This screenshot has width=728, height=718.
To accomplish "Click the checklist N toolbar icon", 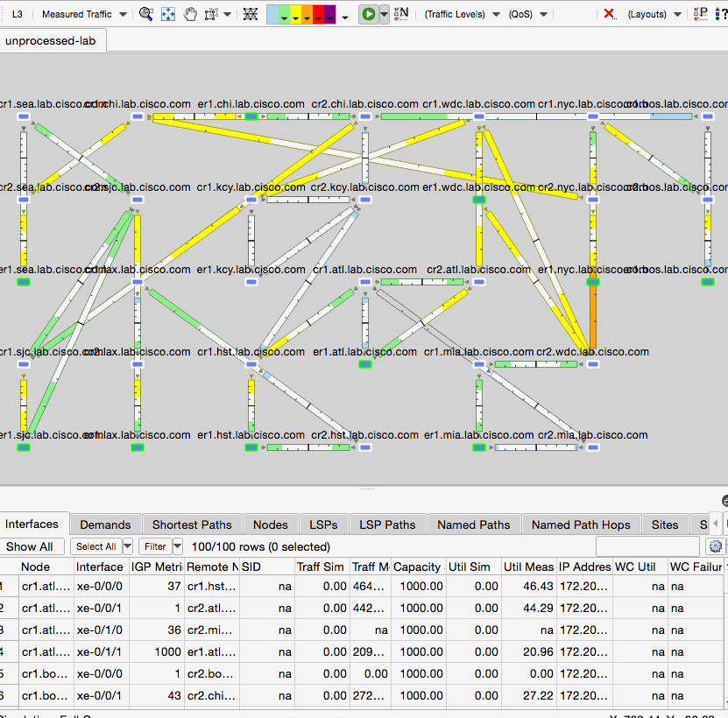I will (x=401, y=13).
